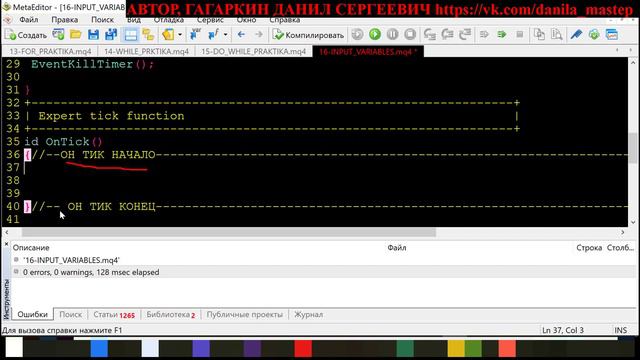640x360 pixels.
Task: Click the Ln 37, Col 3 status indicator
Action: [562, 330]
